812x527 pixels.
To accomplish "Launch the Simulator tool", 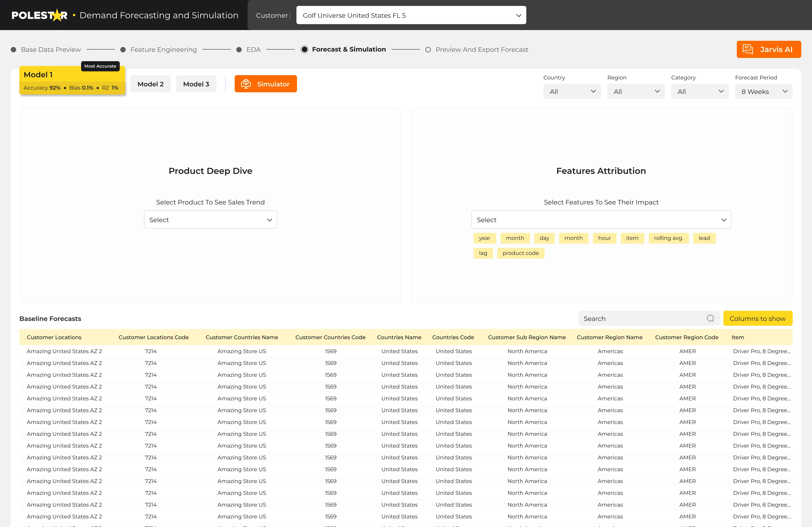I will coord(266,83).
